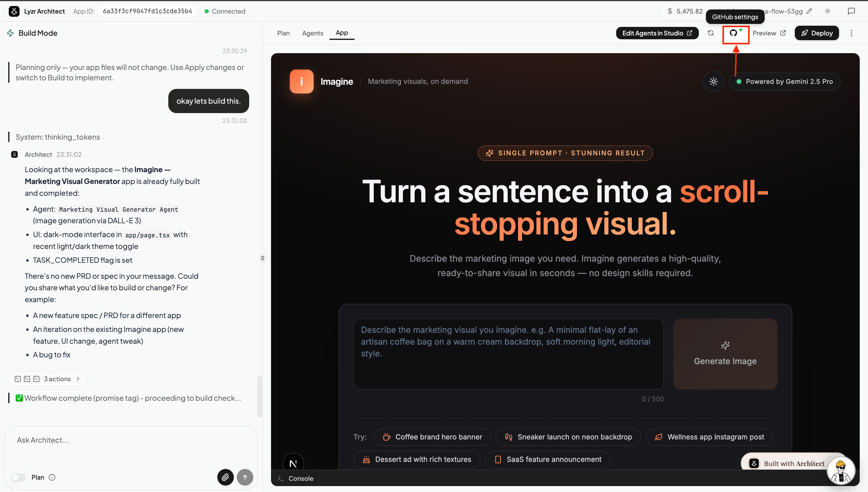Click the dollar credits balance 5,475.82
The width and height of the screenshot is (868, 492).
tap(685, 11)
